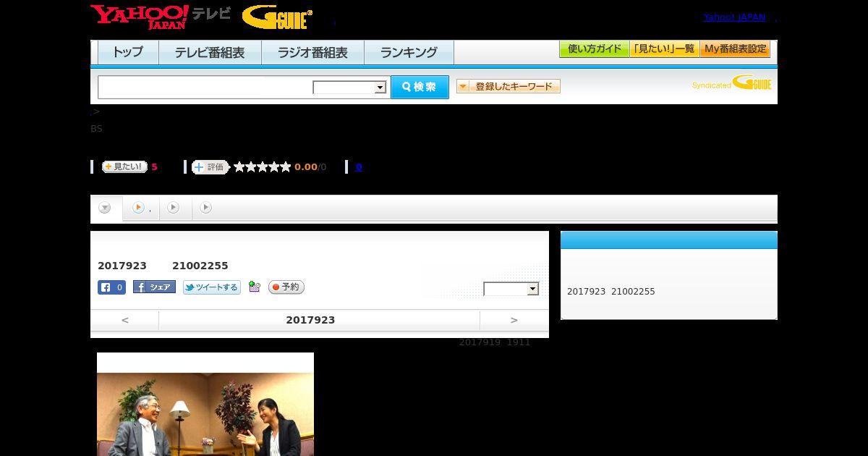This screenshot has width=868, height=456.
Task: Click the blue sidebar panel header
Action: tap(669, 240)
